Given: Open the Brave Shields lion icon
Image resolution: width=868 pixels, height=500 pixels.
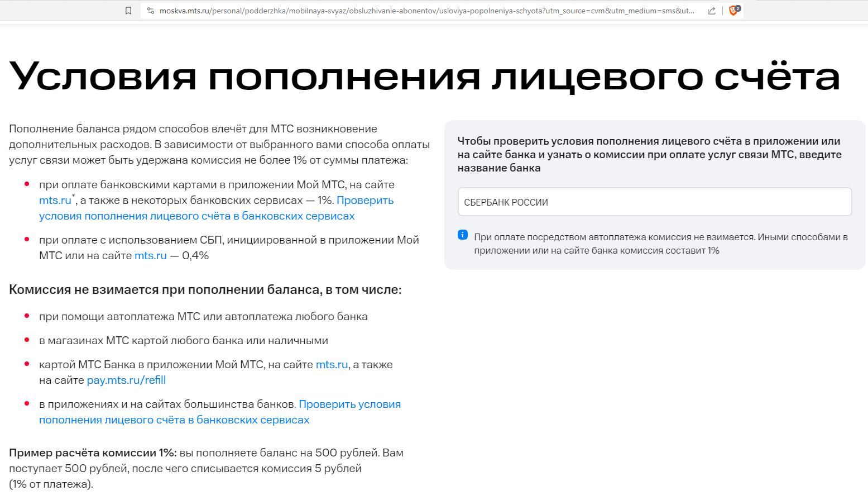Looking at the screenshot, I should point(735,10).
